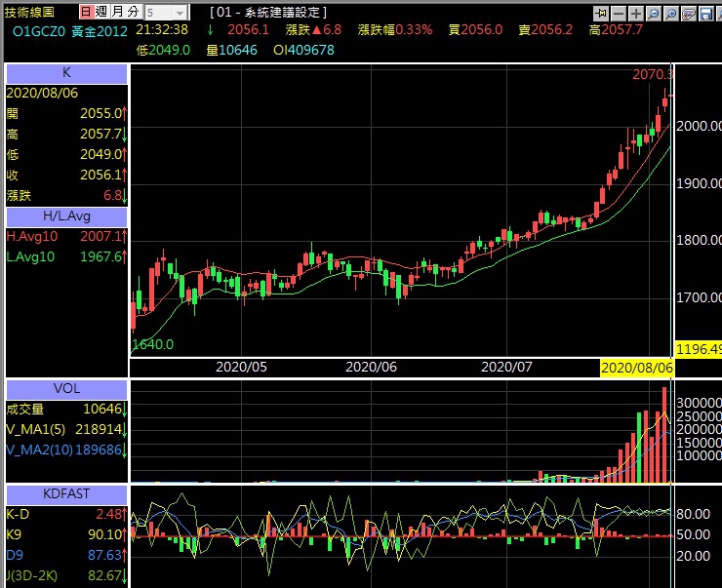Click the 2020/07 date axis label
Viewport: 722px width, 588px height.
pyautogui.click(x=506, y=368)
